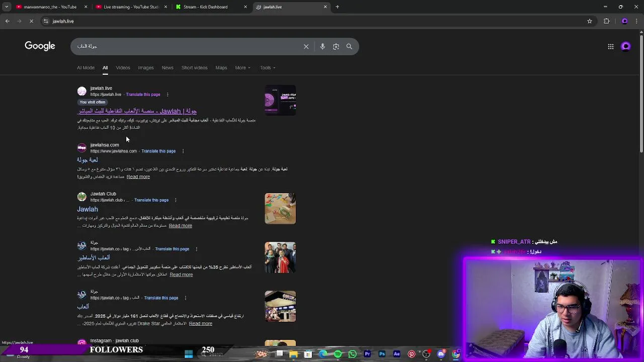644x362 pixels.
Task: Click Read more under Jawlah Club result
Action: [x=180, y=226]
